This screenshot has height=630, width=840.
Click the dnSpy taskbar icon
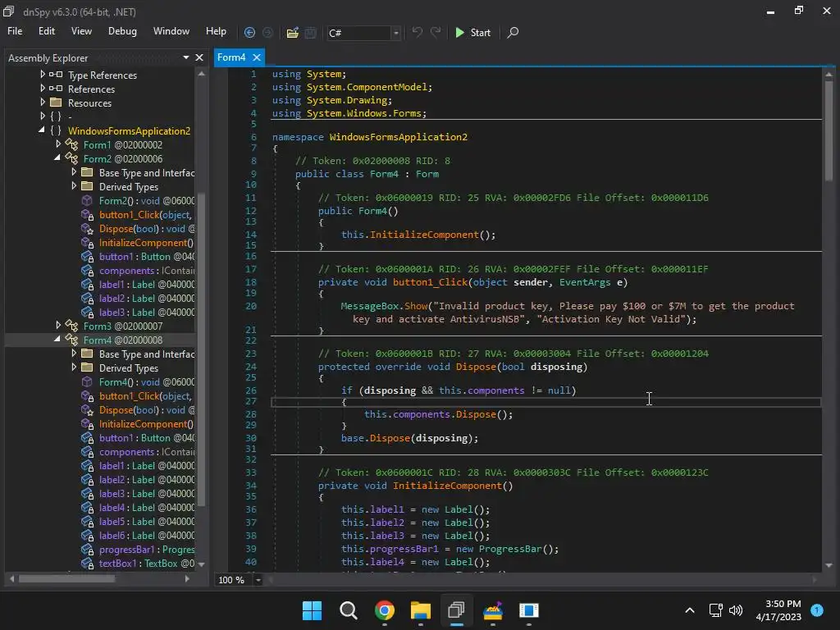456,610
